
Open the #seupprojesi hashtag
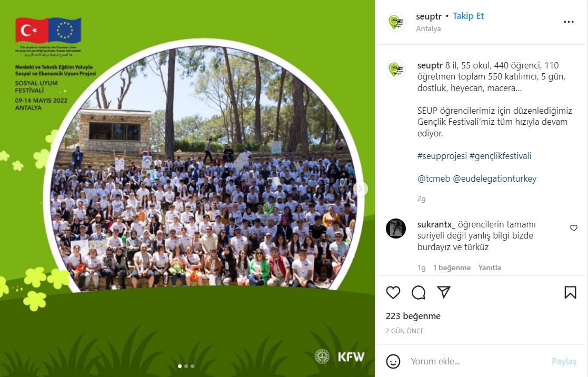tap(442, 156)
